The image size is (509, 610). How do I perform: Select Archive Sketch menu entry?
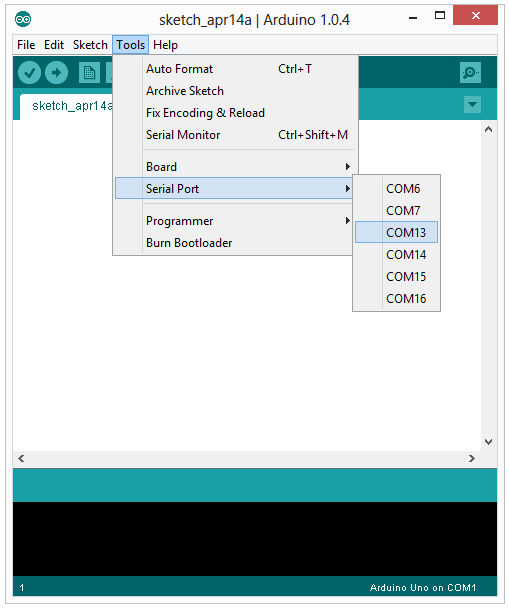236,91
